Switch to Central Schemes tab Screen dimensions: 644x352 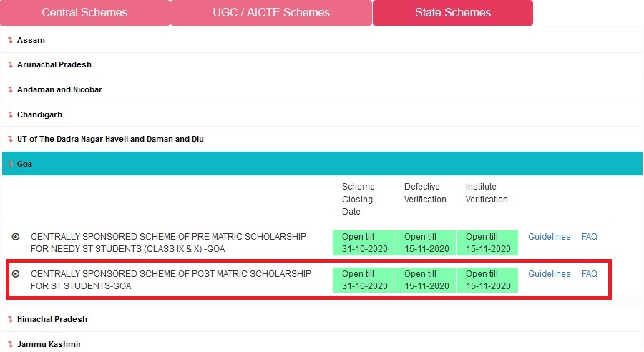(x=84, y=13)
